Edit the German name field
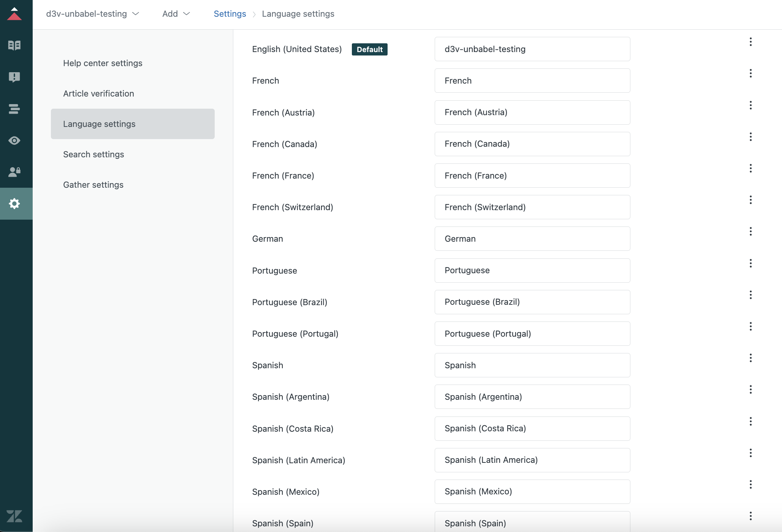782x532 pixels. [532, 239]
